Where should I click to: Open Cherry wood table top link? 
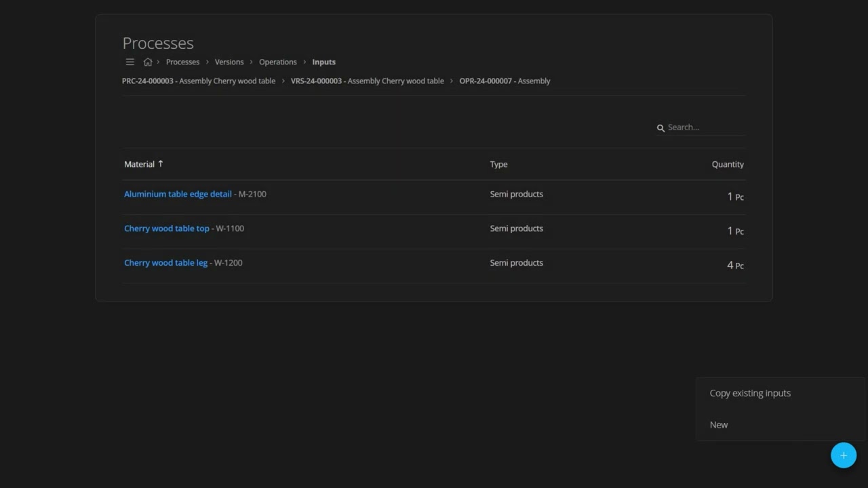167,228
